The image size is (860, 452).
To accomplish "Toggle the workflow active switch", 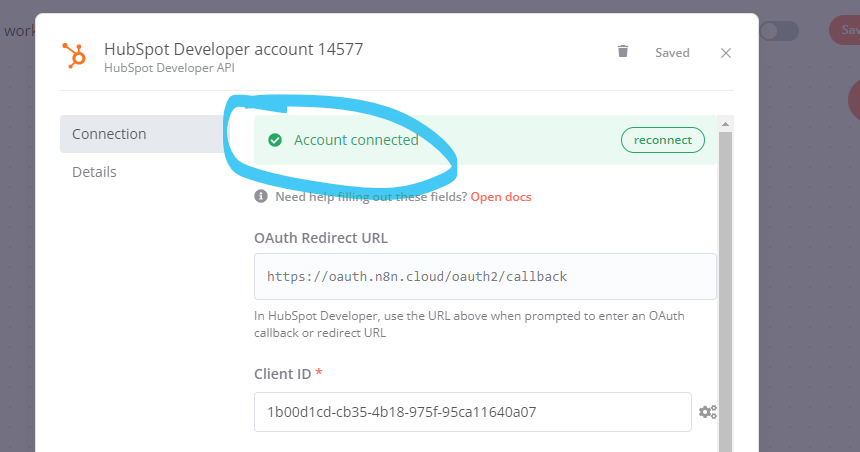I will tap(778, 31).
